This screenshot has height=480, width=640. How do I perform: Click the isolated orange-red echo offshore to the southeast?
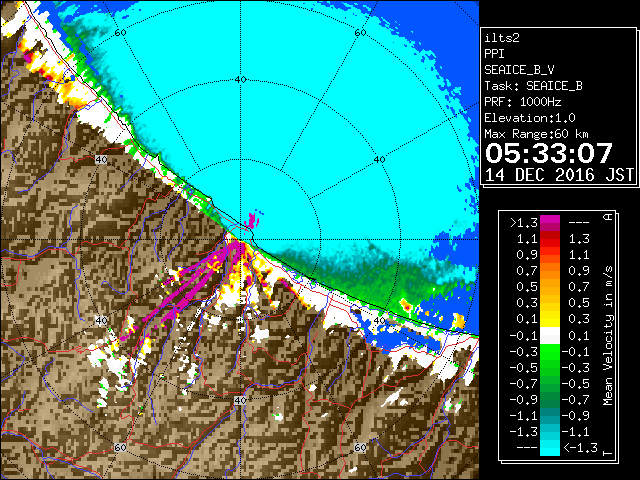coord(406,305)
